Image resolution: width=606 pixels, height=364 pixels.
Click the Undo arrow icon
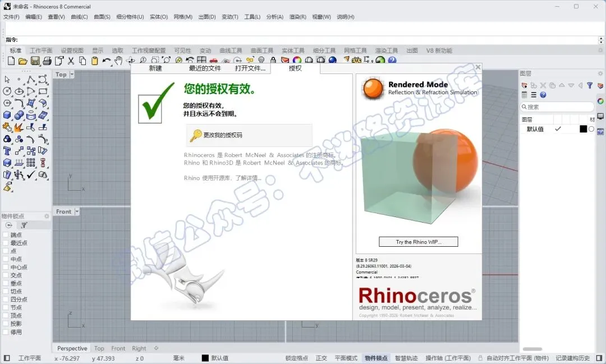(106, 61)
